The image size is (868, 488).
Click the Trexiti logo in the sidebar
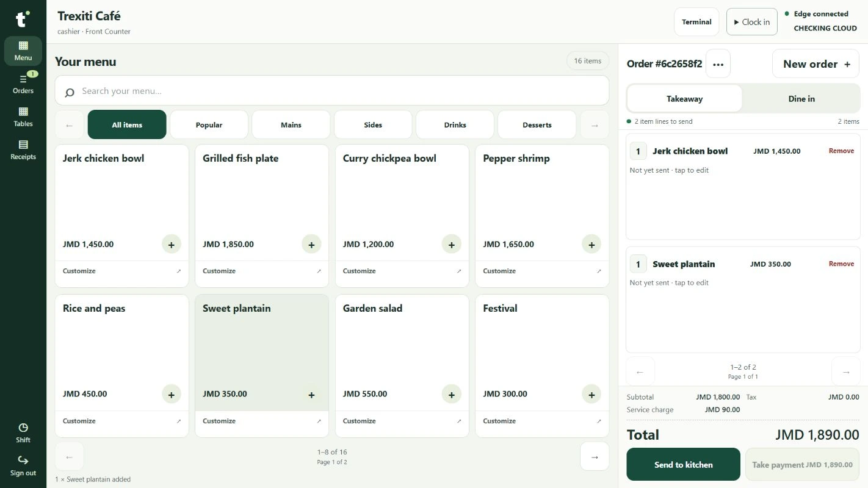pos(23,19)
